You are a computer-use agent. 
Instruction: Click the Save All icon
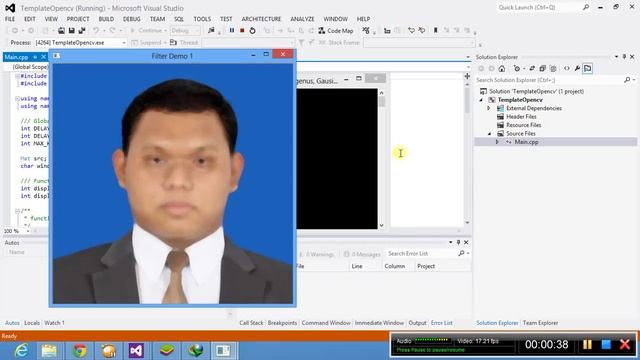[82, 31]
